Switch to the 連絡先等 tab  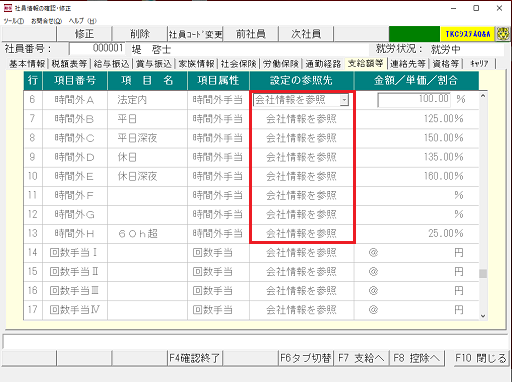pos(408,64)
